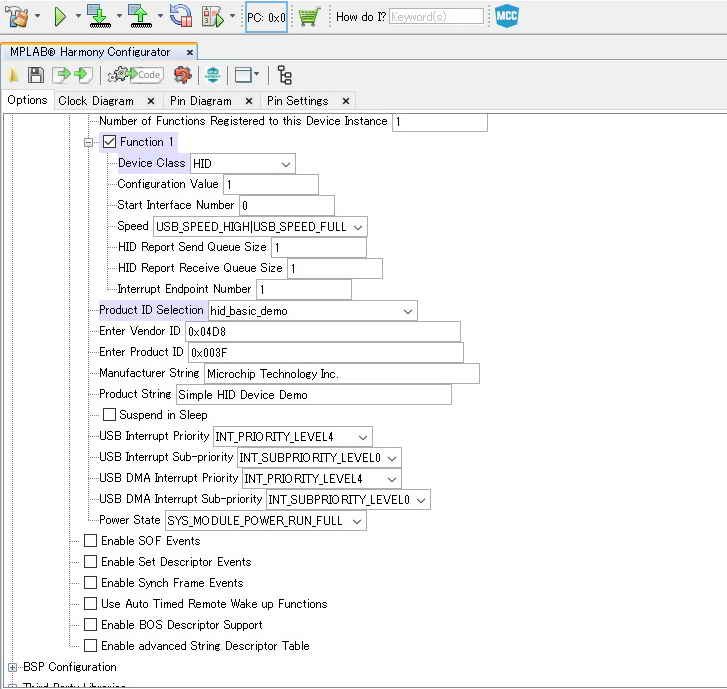Open the Clean and Build dropdown arrow

(38, 17)
